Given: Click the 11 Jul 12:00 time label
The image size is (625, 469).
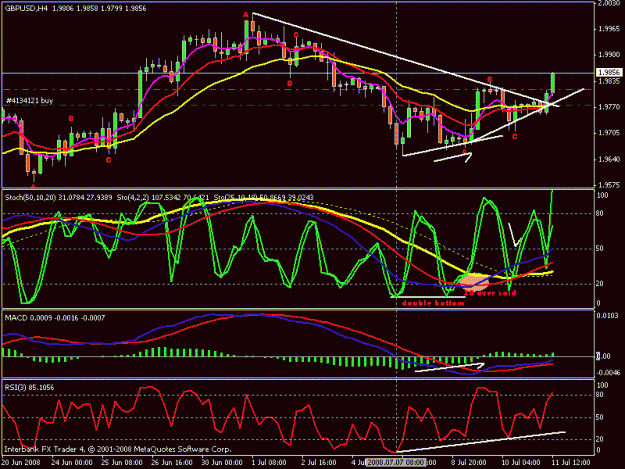Looking at the screenshot, I should 570,463.
